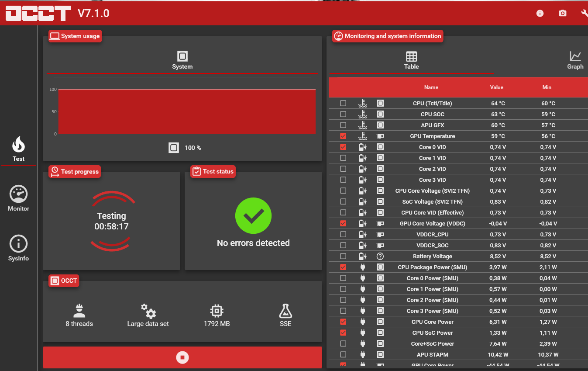Switch to the Graph view tab
The width and height of the screenshot is (588, 371).
(x=575, y=60)
